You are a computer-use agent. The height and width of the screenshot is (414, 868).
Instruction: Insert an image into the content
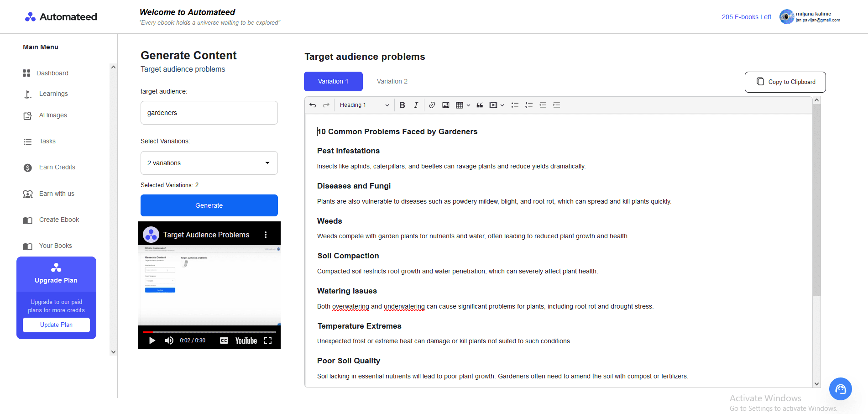[x=445, y=105]
